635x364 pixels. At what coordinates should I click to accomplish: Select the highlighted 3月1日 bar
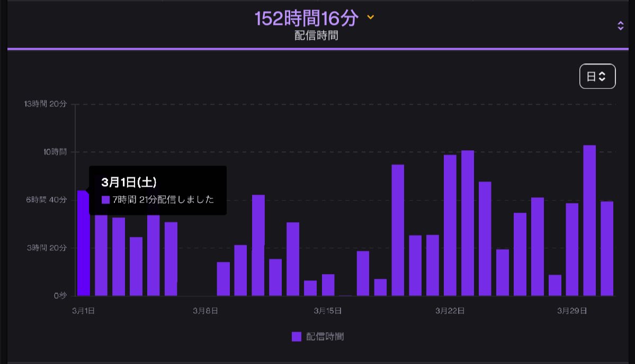[84, 243]
